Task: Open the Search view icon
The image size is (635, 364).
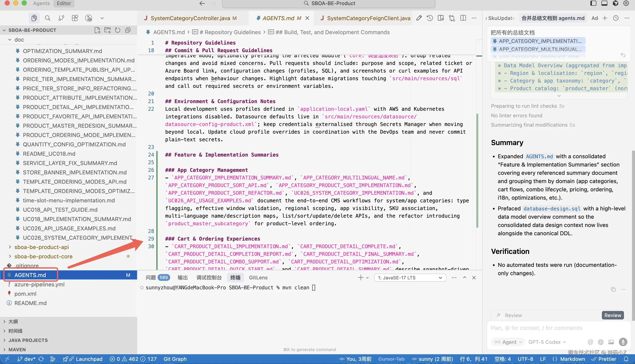Action: 48,18
